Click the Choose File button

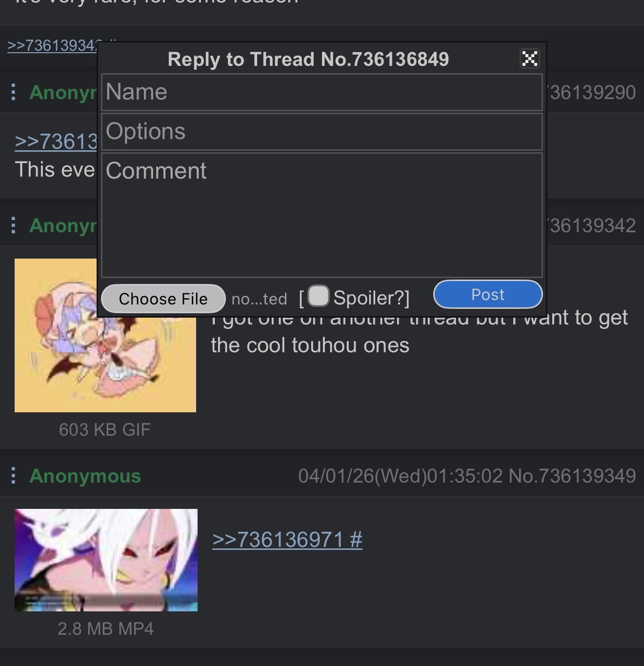click(x=163, y=299)
